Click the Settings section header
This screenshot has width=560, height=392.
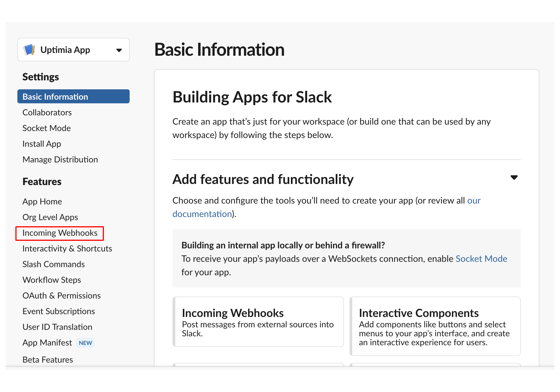41,77
